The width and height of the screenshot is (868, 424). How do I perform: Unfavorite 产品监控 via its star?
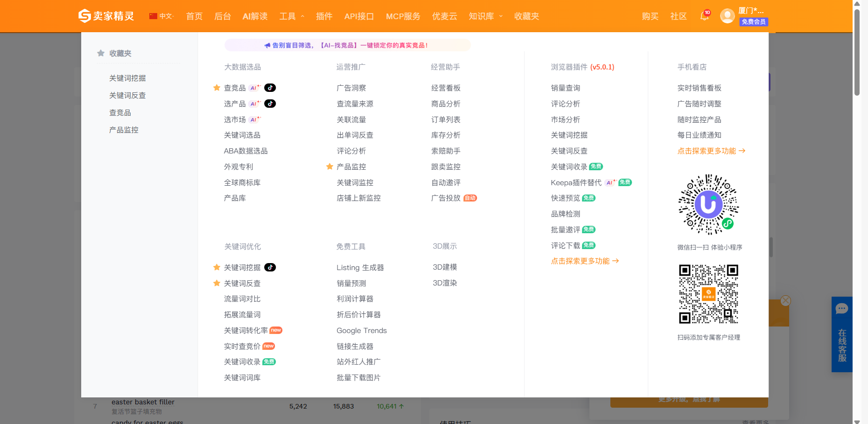click(x=329, y=167)
